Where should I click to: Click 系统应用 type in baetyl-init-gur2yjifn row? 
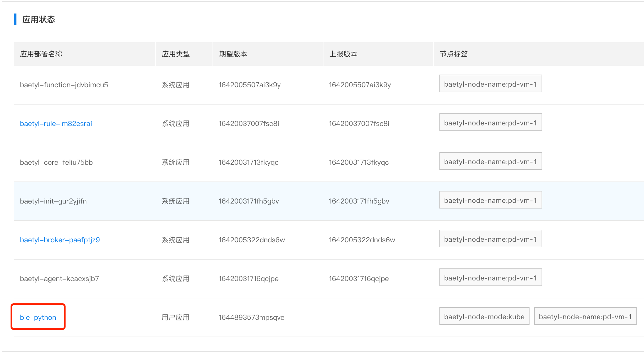pos(176,201)
